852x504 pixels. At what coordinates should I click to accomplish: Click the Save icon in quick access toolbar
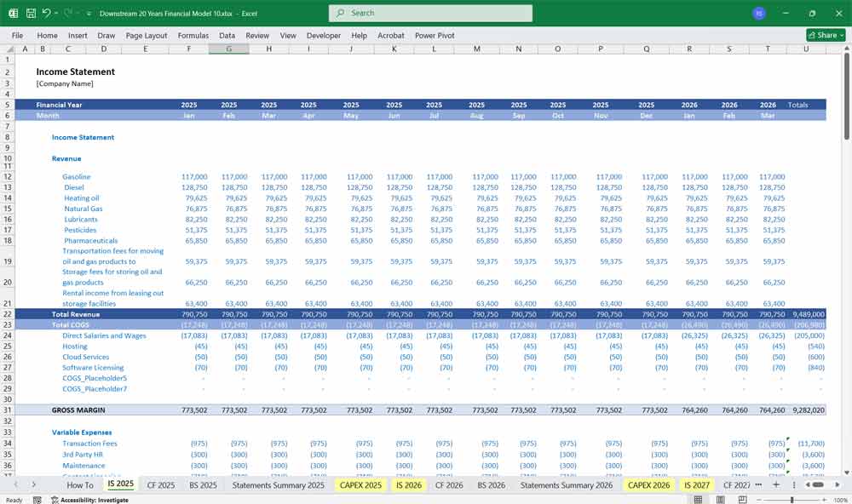(x=30, y=12)
